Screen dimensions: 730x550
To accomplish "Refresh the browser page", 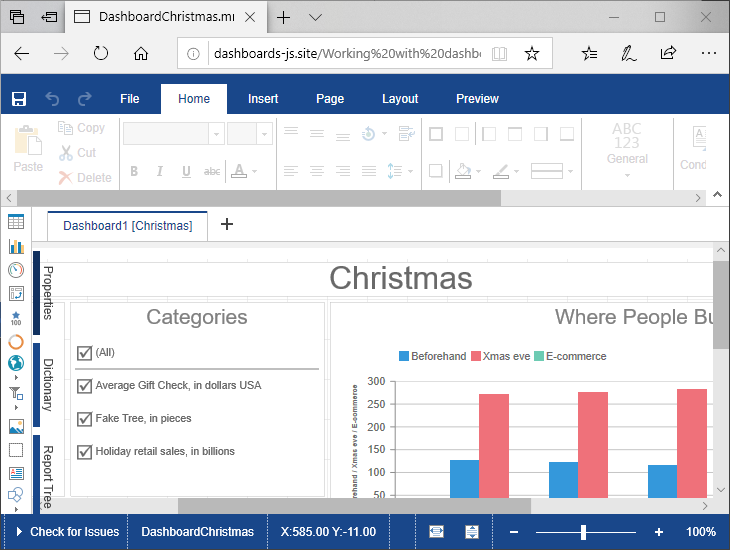I will 101,54.
